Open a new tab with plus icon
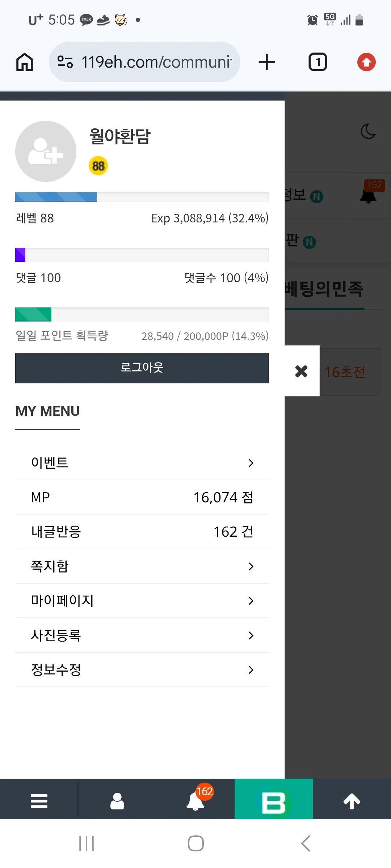This screenshot has height=868, width=391. (267, 62)
